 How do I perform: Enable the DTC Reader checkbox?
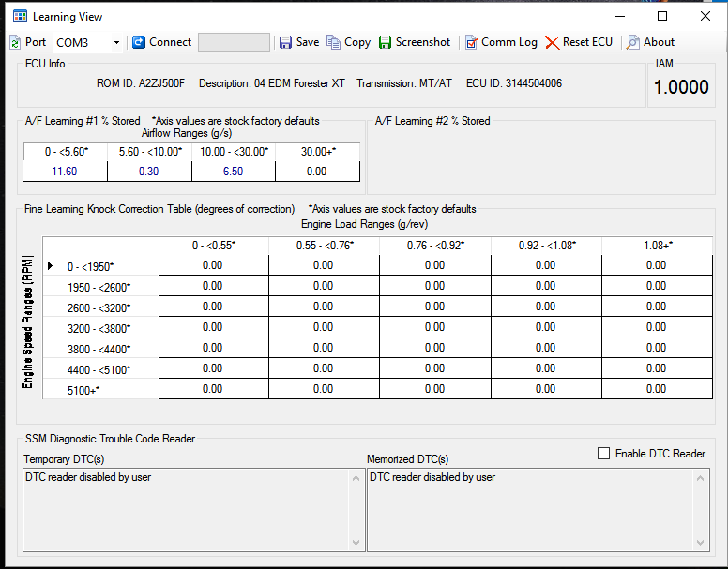(603, 453)
